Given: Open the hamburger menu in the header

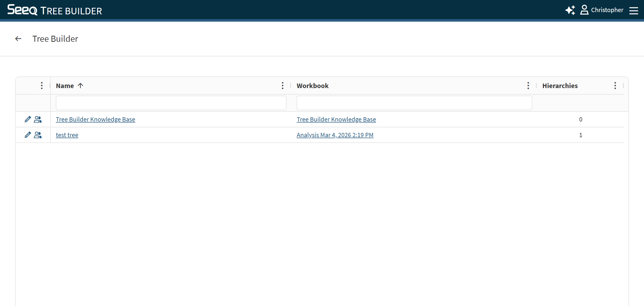Looking at the screenshot, I should pyautogui.click(x=634, y=11).
